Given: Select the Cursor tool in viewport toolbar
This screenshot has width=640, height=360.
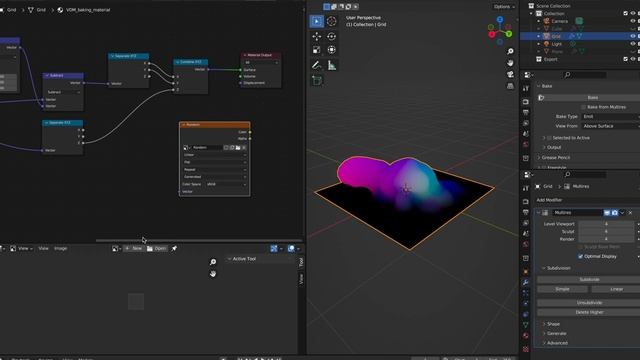Looking at the screenshot, I should point(331,21).
